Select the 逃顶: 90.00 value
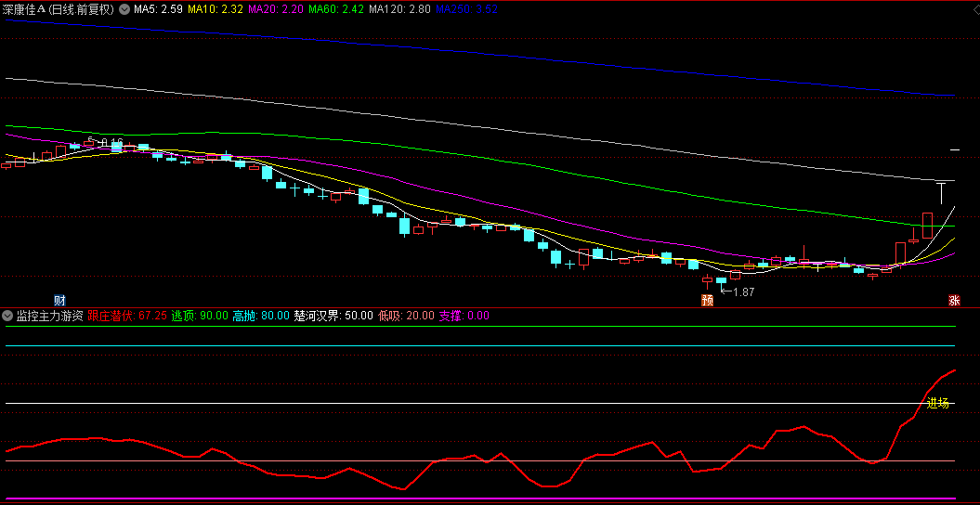The image size is (980, 505). (200, 316)
